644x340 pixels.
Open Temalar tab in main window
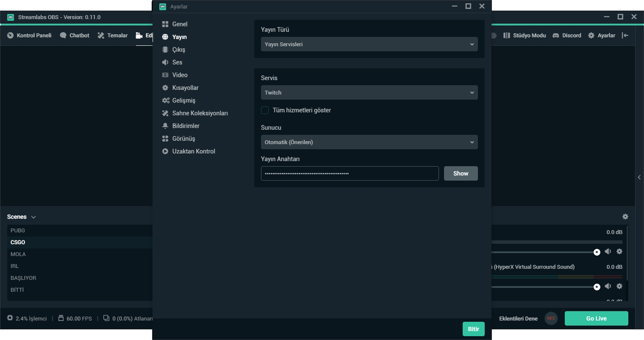pos(112,36)
